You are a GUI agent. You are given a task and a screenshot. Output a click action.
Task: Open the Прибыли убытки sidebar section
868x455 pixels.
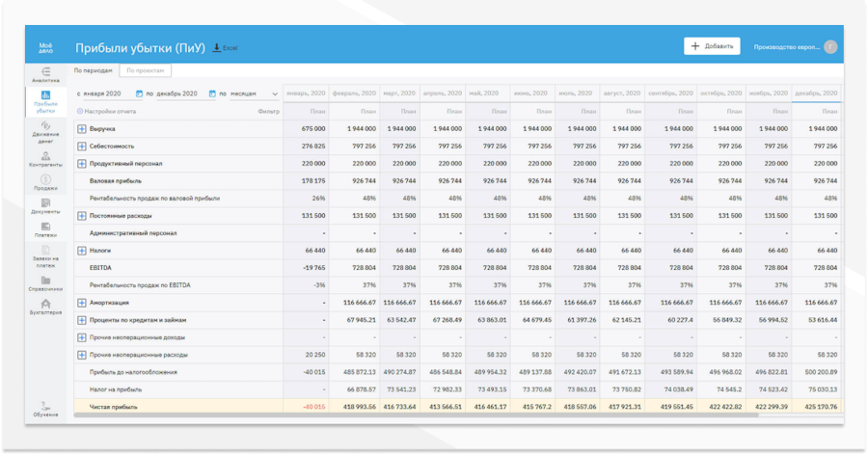[45, 102]
